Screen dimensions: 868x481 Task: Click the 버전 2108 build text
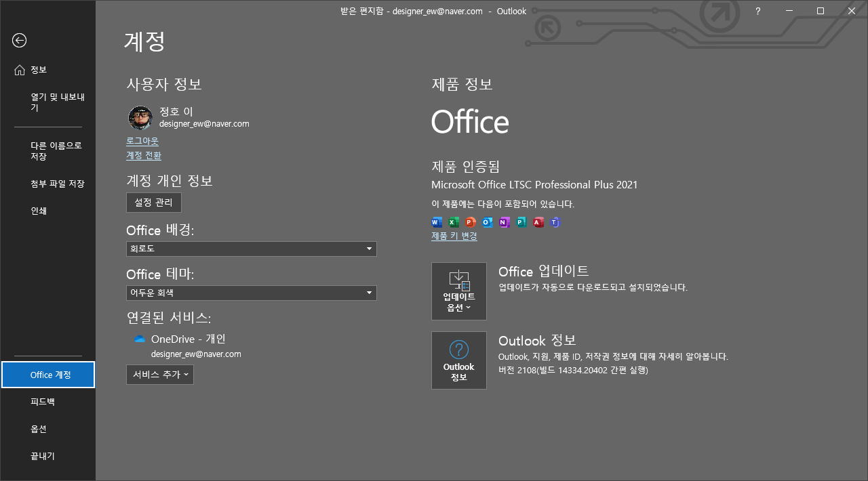click(x=573, y=370)
